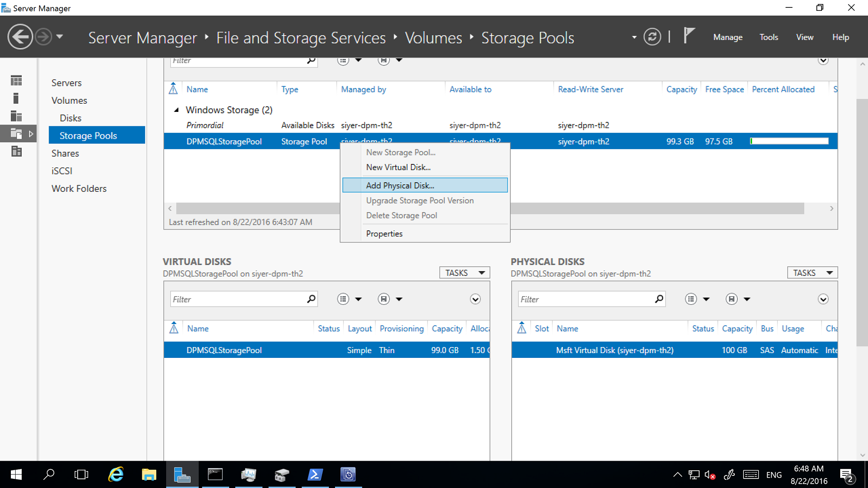
Task: Click the Manage menu in top toolbar
Action: [728, 37]
